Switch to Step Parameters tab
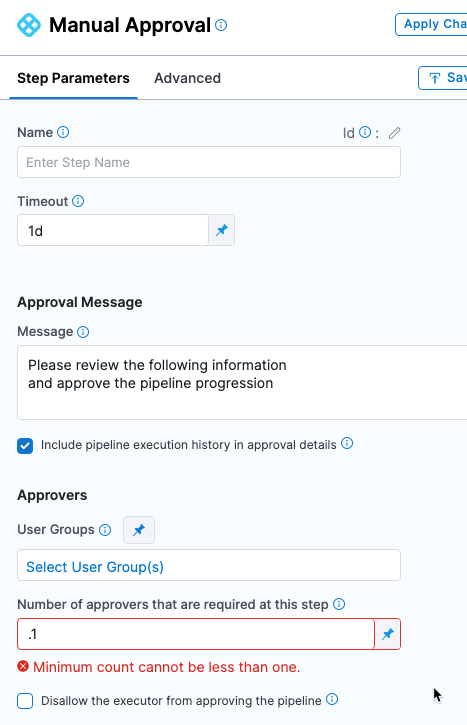 click(74, 78)
